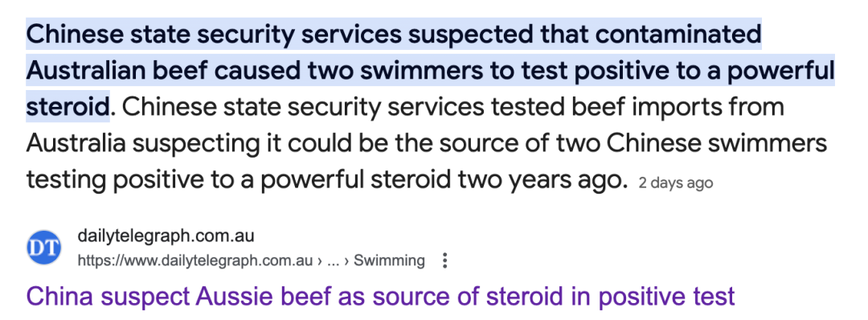Click the first highlighted line starting Chinese state security

click(394, 35)
